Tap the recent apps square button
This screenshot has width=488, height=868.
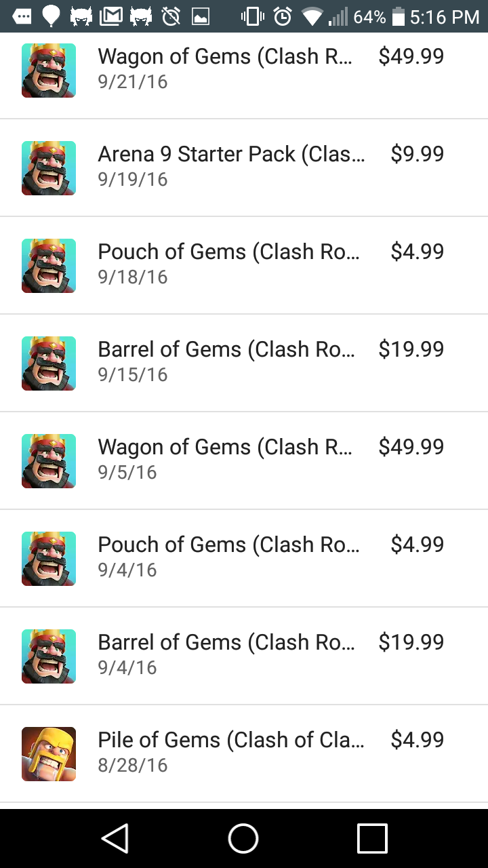point(372,838)
